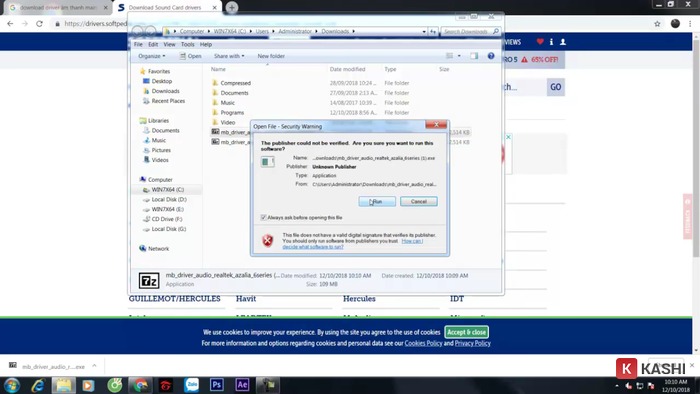Click the Explorer help question mark icon
700x394 pixels.
tap(491, 56)
